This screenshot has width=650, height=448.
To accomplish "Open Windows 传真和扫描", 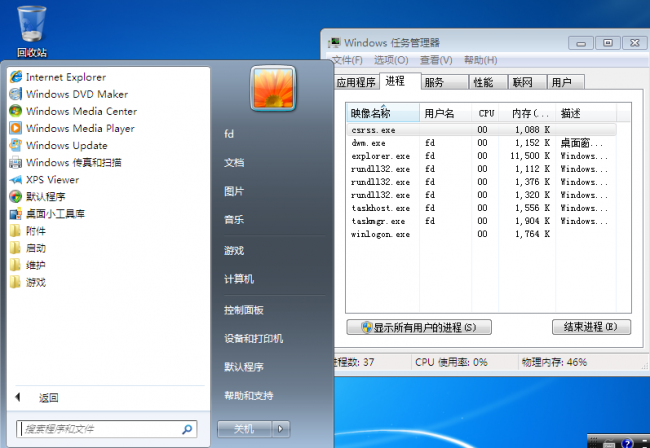I will click(65, 162).
